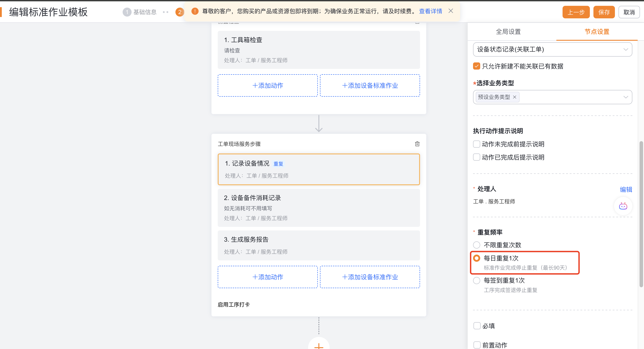Close the expiration notice banner
Screen dimensions: 644x349
coord(450,11)
